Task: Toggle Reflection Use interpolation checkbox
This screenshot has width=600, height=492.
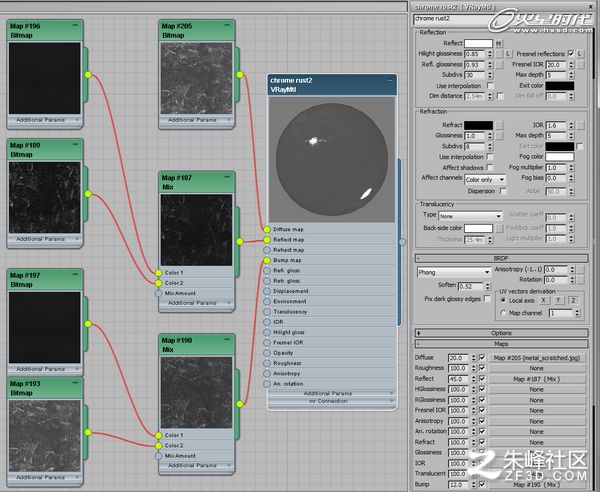Action: click(490, 86)
